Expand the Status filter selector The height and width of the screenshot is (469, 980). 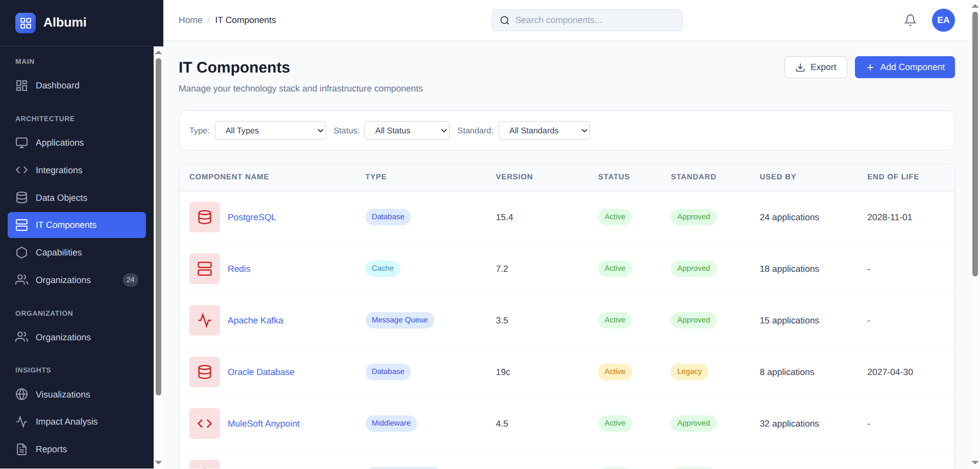coord(406,130)
